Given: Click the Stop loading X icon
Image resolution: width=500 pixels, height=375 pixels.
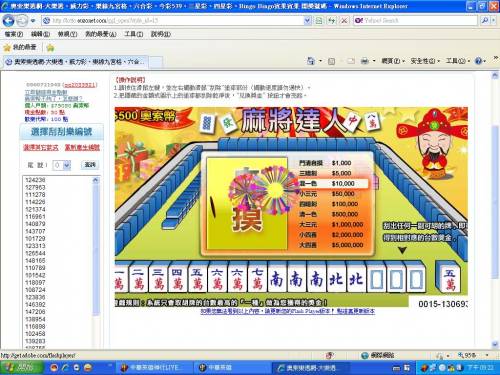Looking at the screenshot, I should (344, 21).
